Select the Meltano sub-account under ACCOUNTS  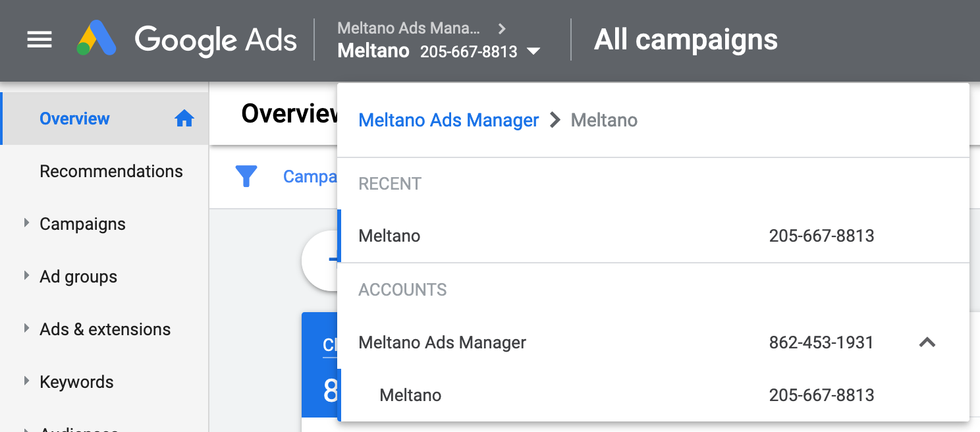click(410, 394)
